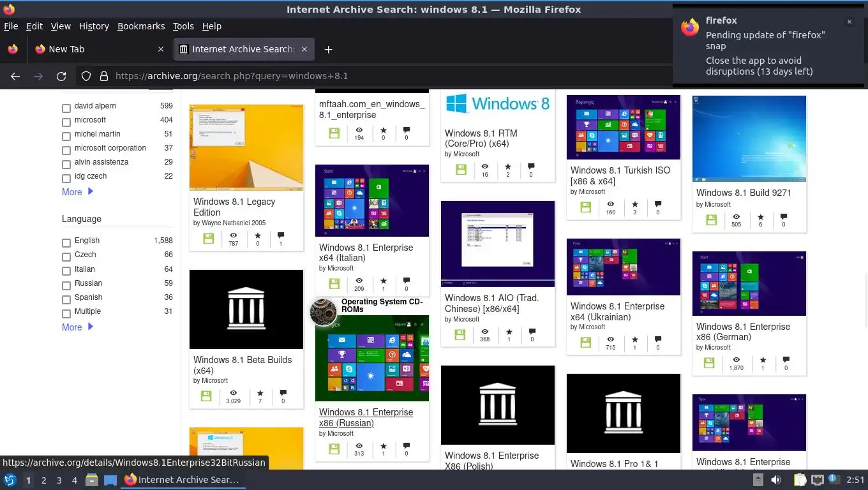The height and width of the screenshot is (490, 868).
Task: Click the favorites star on Windows 8.1 Beta Builds
Action: 260,393
